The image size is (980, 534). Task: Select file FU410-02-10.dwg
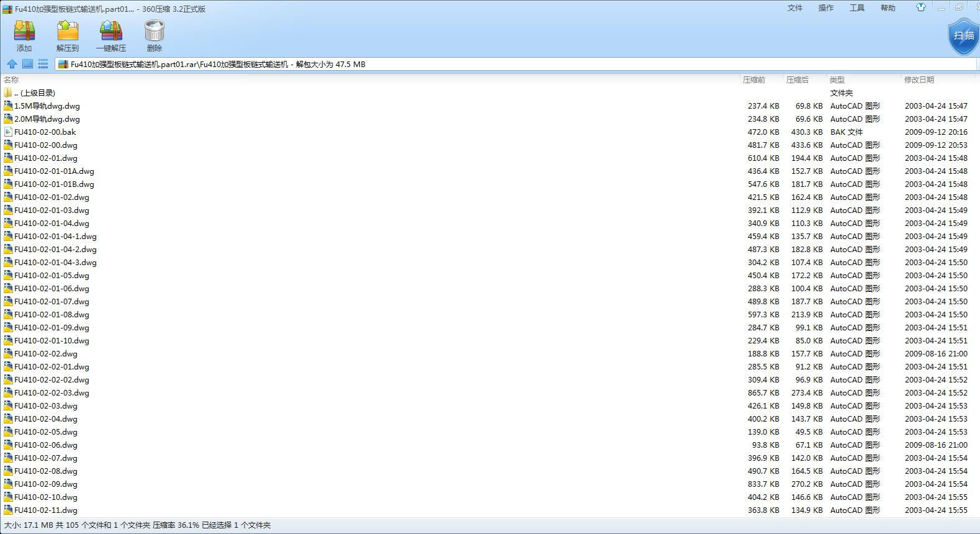tap(46, 497)
